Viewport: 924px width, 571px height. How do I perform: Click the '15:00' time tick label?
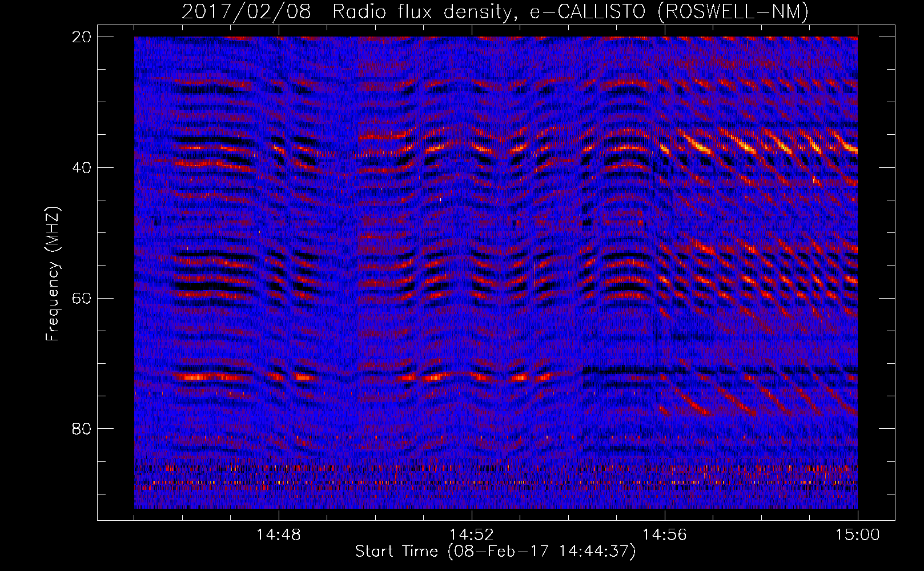pyautogui.click(x=858, y=535)
